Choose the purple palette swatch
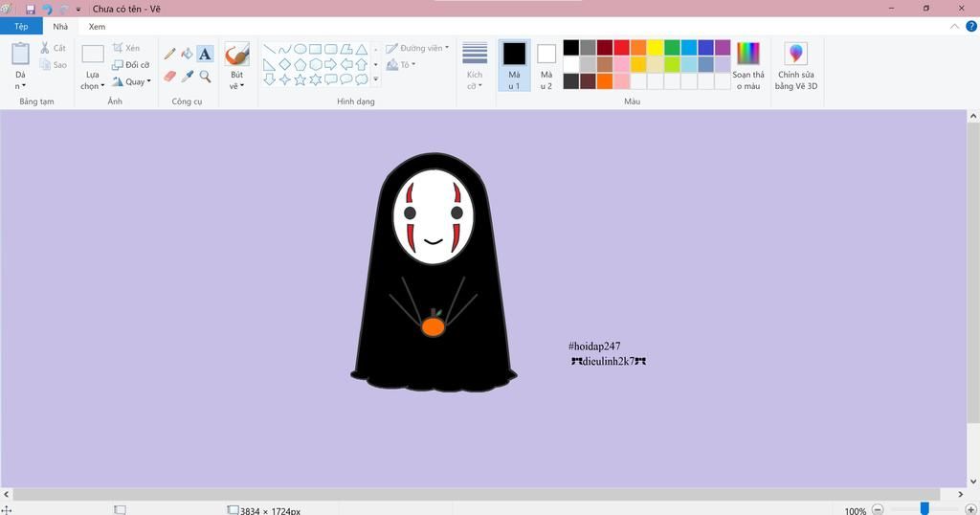Screen dimensions: 980x515 pos(723,48)
